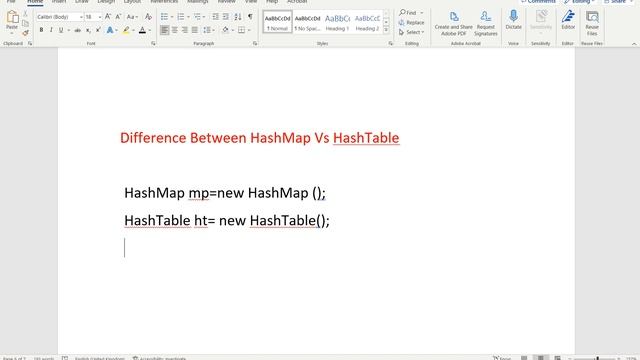Screen dimensions: 640x360
Task: Apply subscript formatting
Action: 88,30
